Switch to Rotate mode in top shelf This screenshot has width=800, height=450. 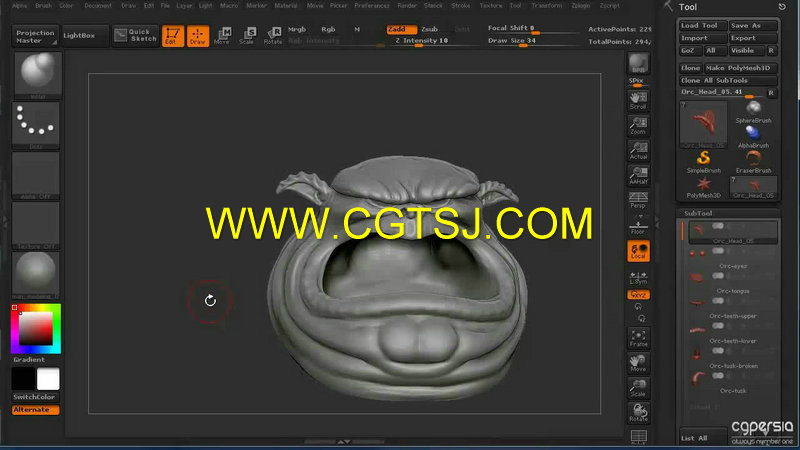coord(273,36)
